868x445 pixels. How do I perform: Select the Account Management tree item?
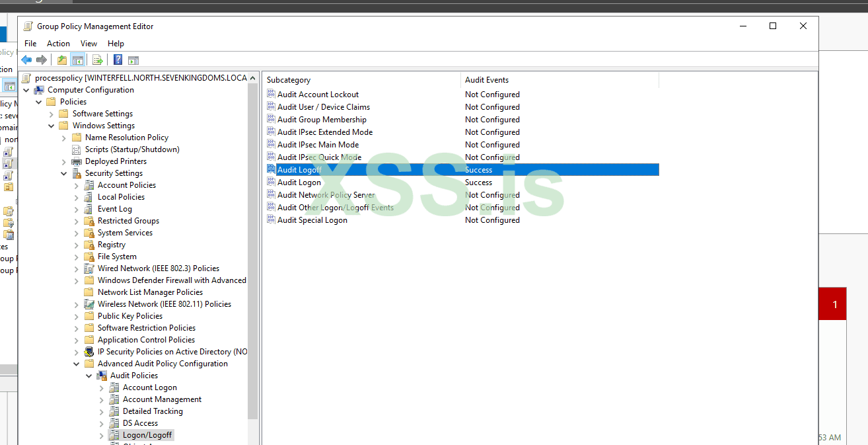point(162,399)
